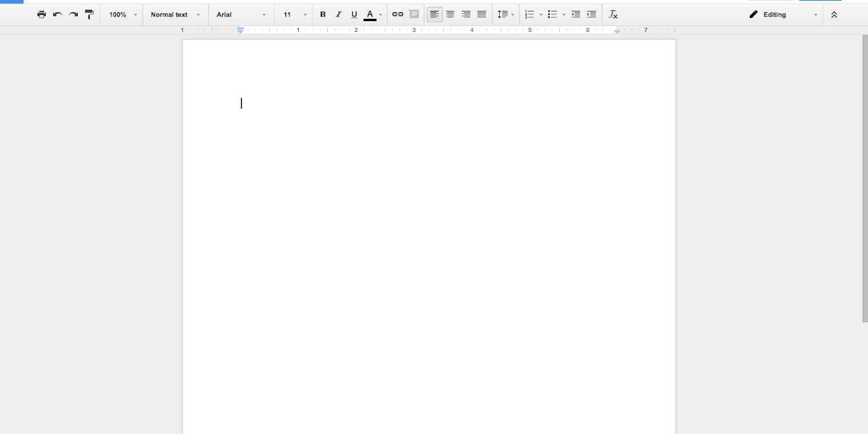868x434 pixels.
Task: Select center alignment
Action: [451, 14]
